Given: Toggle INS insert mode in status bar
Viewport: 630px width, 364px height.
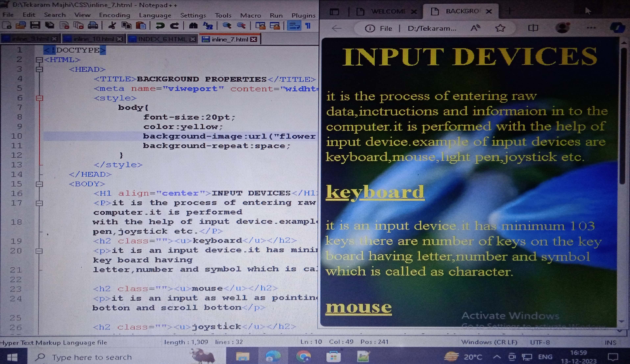Looking at the screenshot, I should (610, 342).
